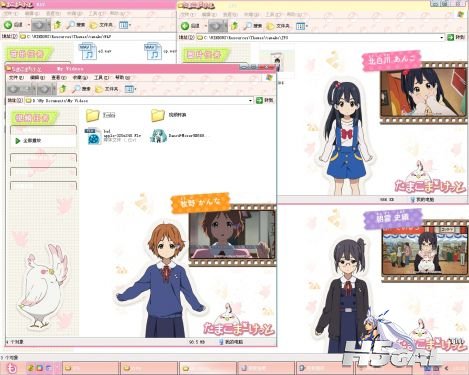Click the Search magnifier in My Videos toolbar
Viewport: 469px width, 375px height.
81,89
